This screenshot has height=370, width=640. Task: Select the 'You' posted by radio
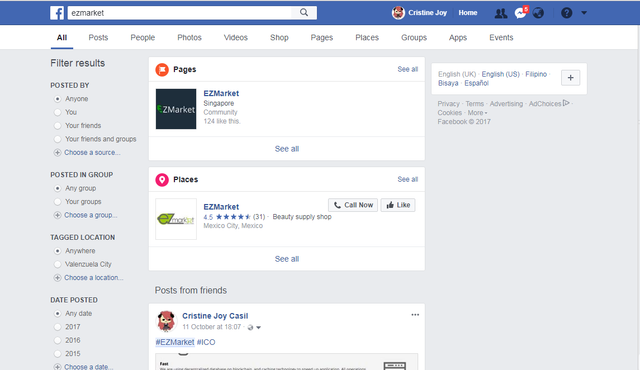[58, 112]
